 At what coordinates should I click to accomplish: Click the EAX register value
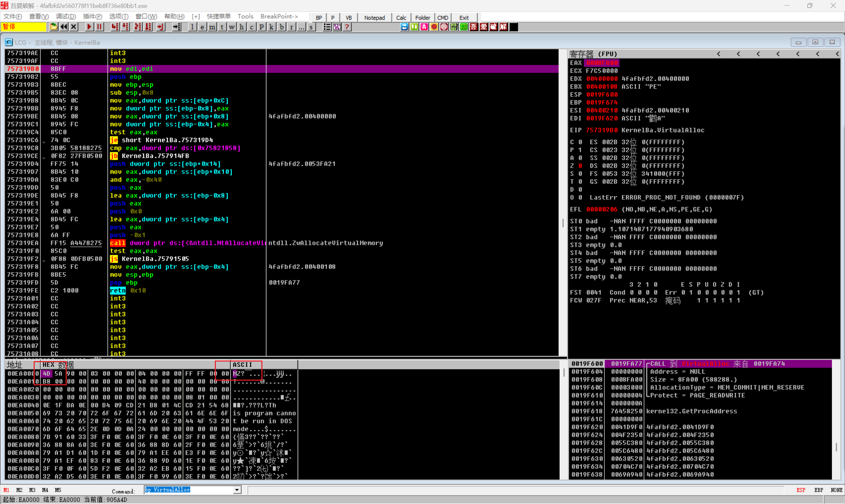coord(602,63)
